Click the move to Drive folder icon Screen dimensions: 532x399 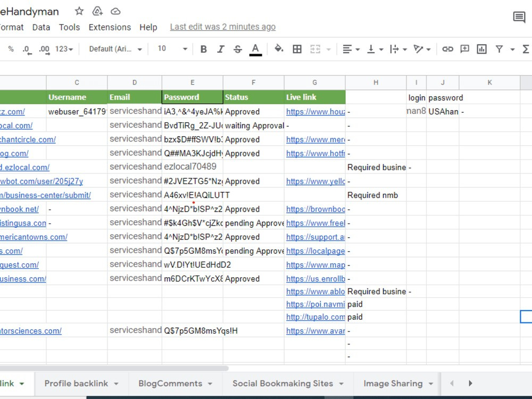click(x=97, y=11)
